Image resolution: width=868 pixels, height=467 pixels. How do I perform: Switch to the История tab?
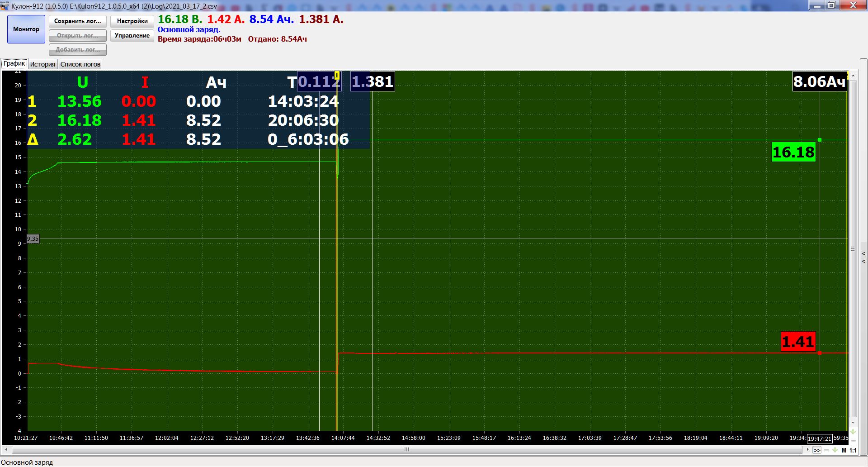pos(42,64)
